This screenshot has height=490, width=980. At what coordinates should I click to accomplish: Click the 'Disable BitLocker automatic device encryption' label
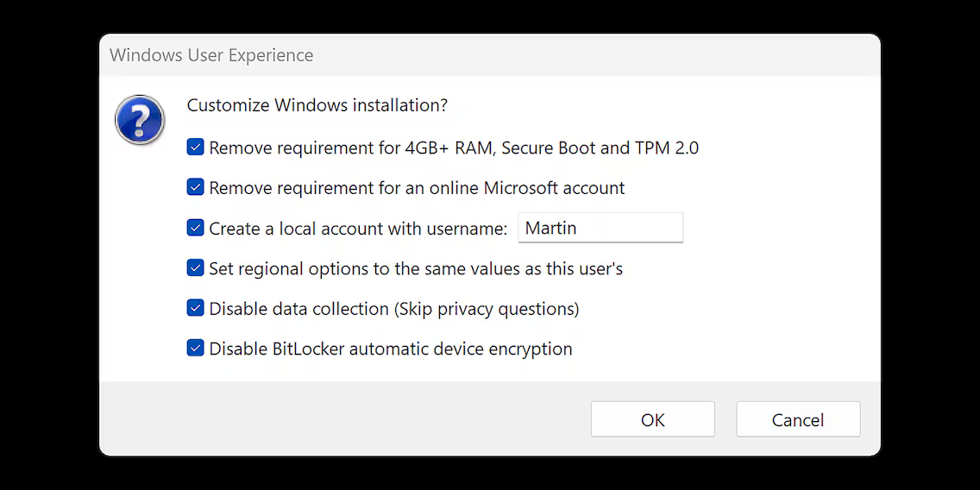[x=391, y=349]
